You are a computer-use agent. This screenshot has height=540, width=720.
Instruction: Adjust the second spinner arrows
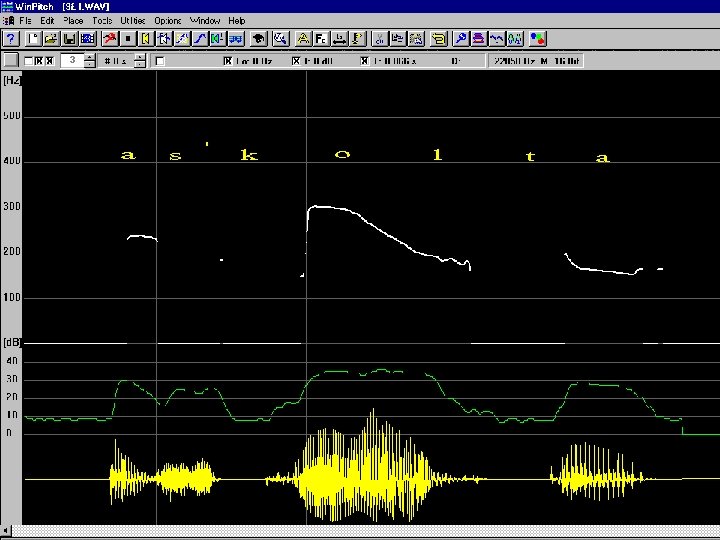[140, 61]
